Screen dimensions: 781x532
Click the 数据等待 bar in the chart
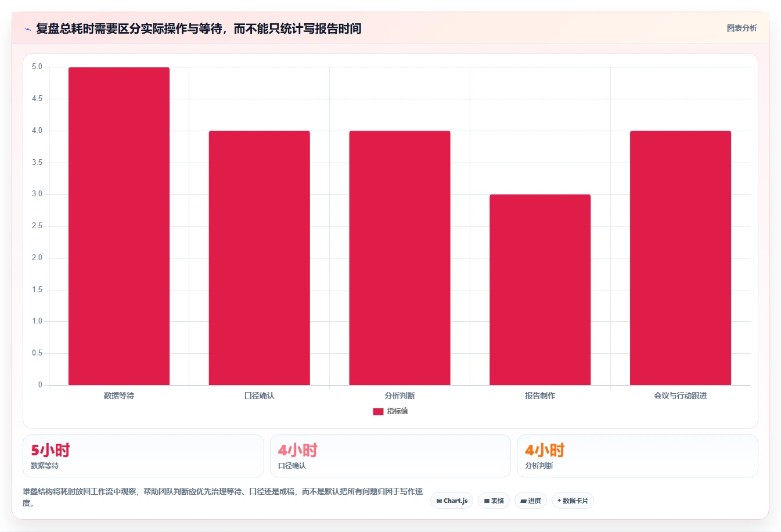point(119,226)
